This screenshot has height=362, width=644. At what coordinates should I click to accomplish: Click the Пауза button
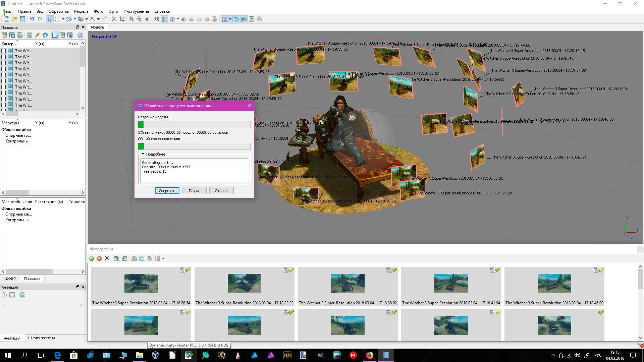(194, 191)
